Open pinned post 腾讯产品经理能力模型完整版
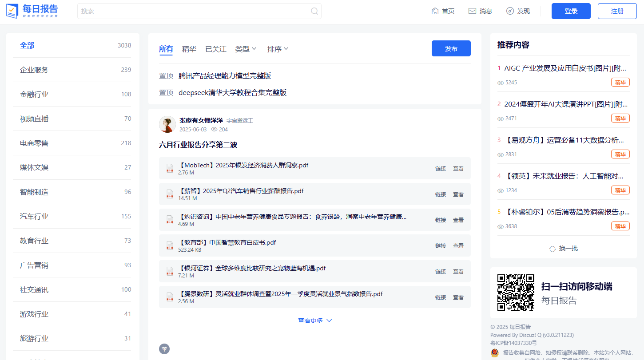644x360 pixels. 225,76
